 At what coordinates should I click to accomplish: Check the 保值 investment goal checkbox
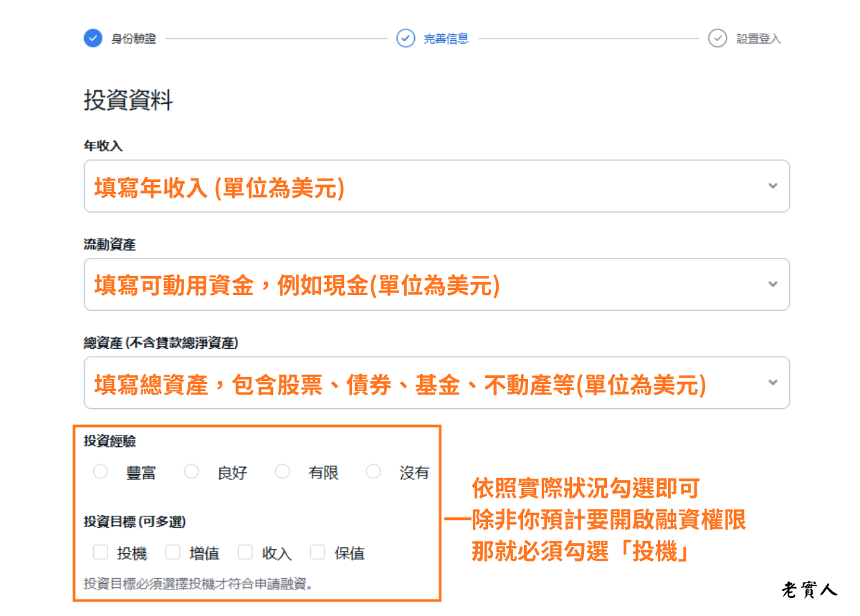(318, 552)
